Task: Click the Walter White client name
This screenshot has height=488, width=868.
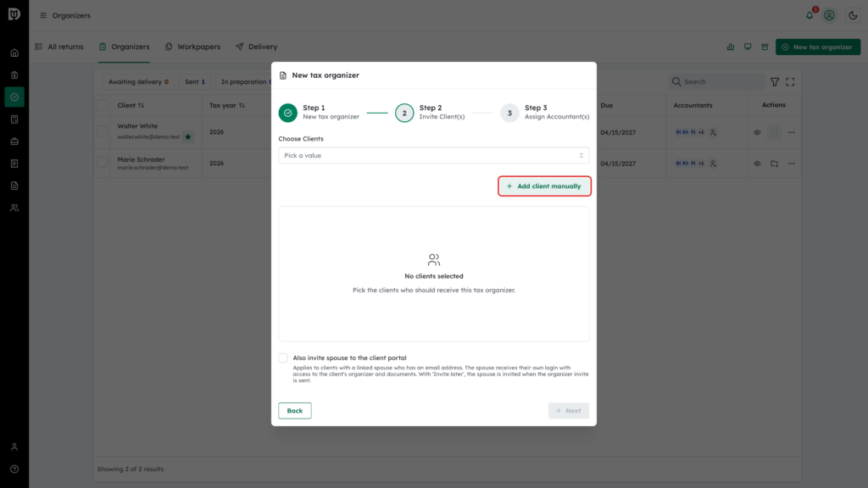Action: [x=137, y=126]
